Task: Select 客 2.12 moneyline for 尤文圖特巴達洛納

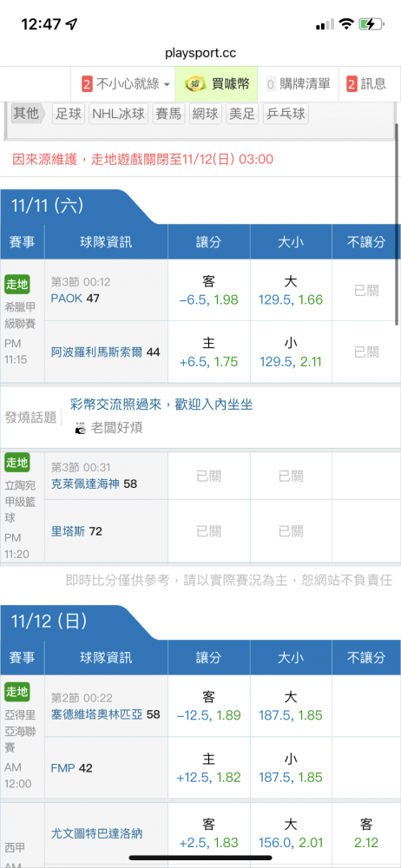Action: (366, 833)
